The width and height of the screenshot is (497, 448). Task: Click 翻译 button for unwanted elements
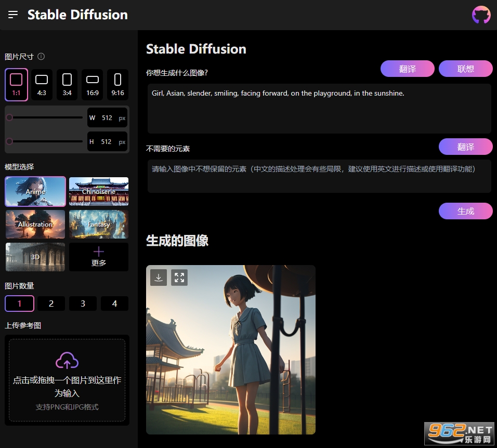[x=466, y=147]
